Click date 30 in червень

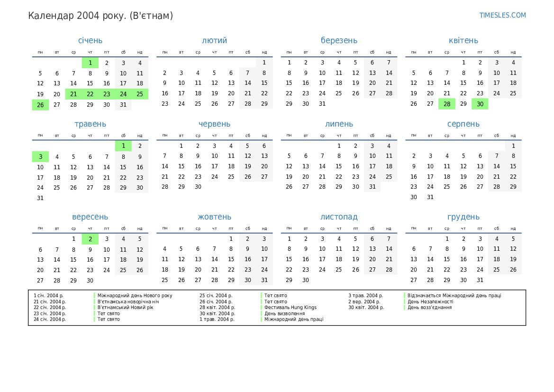198,187
